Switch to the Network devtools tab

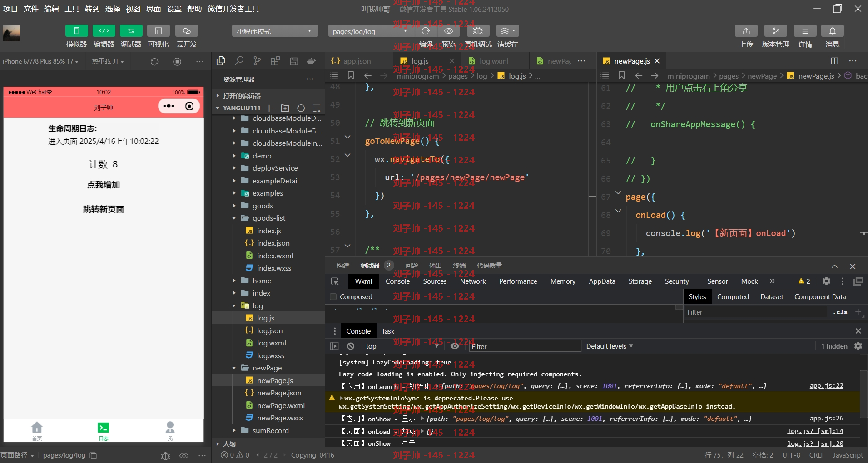(x=472, y=281)
